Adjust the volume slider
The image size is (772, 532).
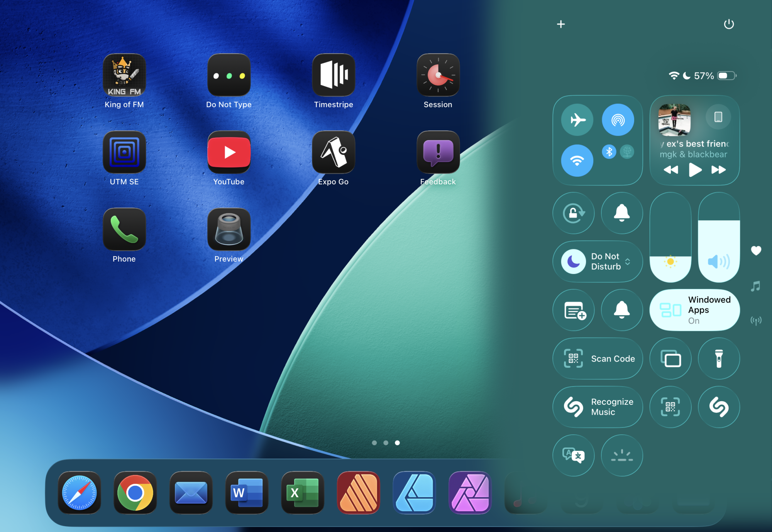pyautogui.click(x=719, y=237)
